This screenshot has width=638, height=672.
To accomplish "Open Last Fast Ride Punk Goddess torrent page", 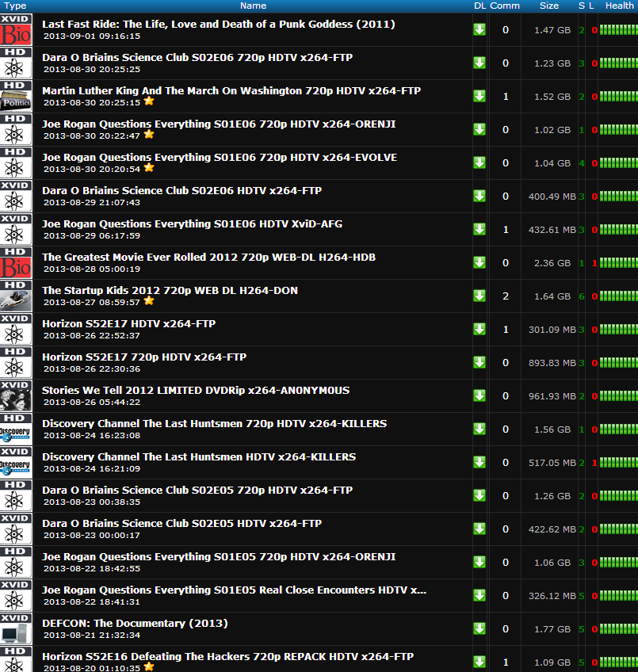I will click(x=219, y=24).
